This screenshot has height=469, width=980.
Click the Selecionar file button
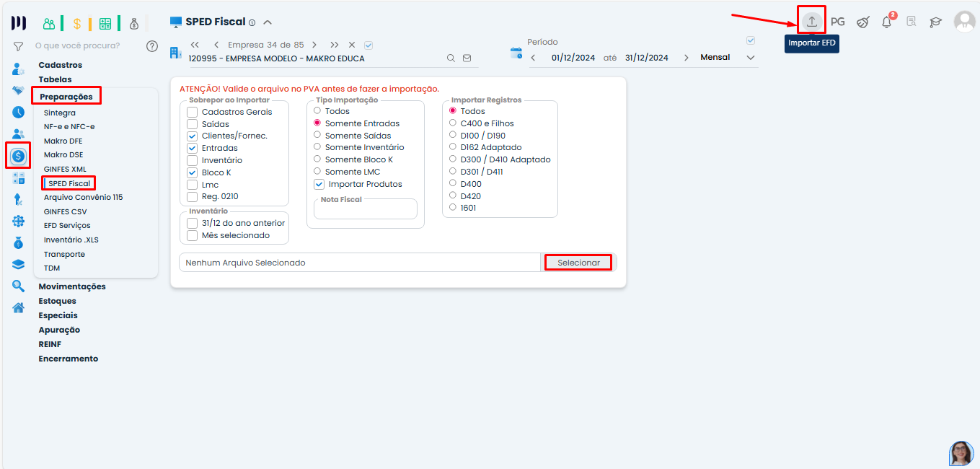pyautogui.click(x=578, y=263)
